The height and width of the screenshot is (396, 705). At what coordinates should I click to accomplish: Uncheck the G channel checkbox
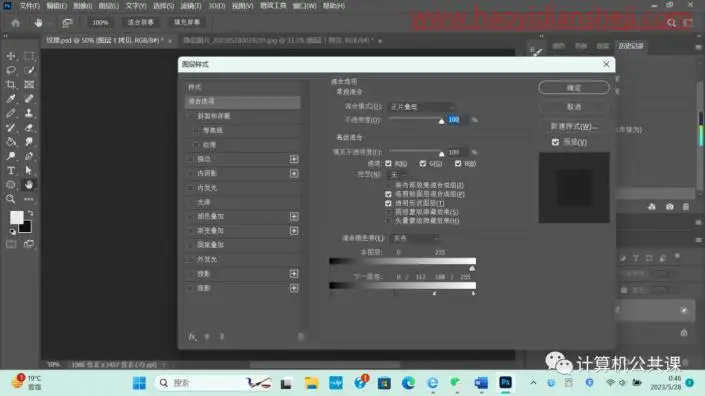pyautogui.click(x=423, y=164)
